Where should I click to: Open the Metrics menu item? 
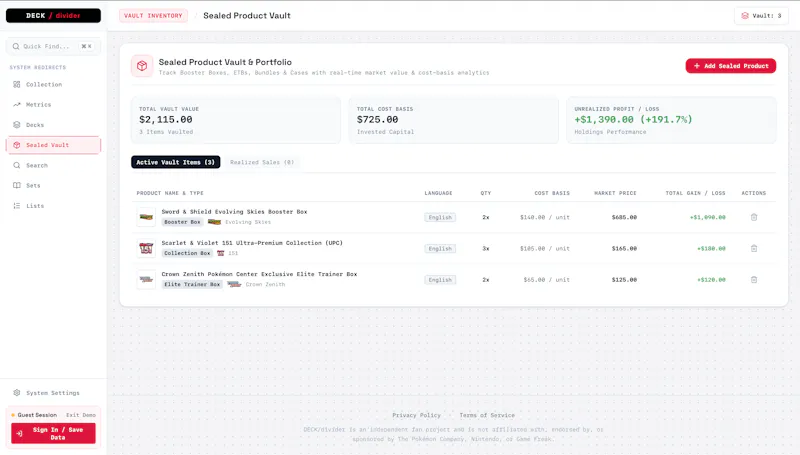pyautogui.click(x=53, y=105)
